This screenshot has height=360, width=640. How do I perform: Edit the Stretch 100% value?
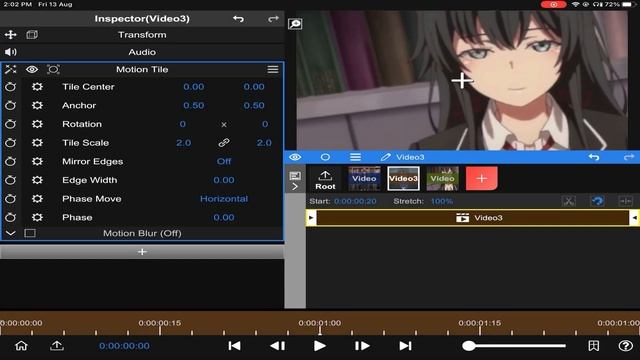[x=442, y=201]
